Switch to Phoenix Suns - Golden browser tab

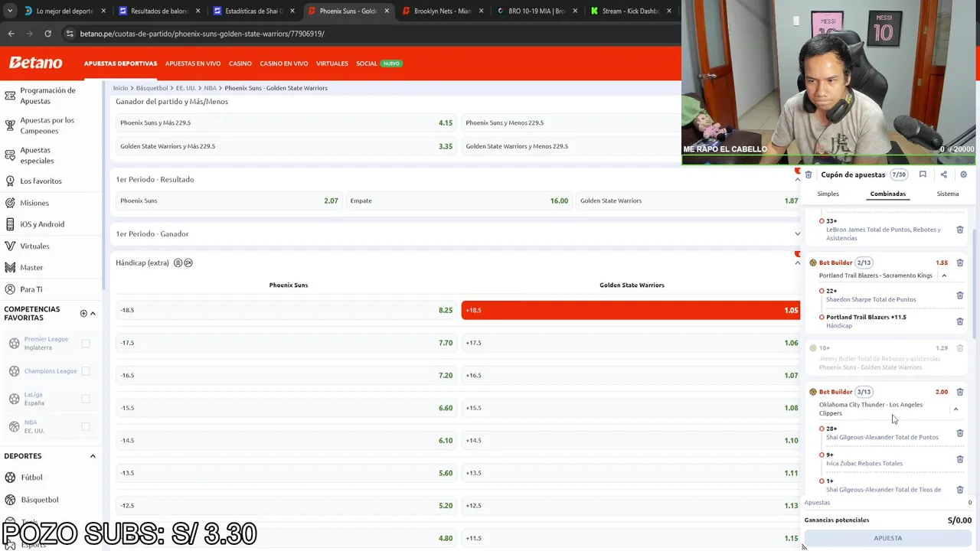point(348,11)
